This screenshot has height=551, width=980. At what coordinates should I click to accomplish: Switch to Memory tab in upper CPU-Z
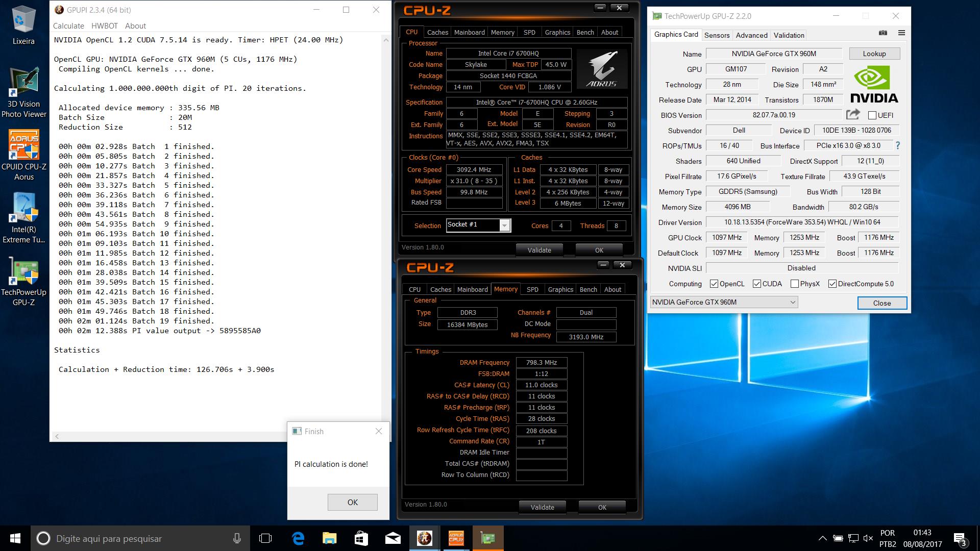pyautogui.click(x=502, y=32)
